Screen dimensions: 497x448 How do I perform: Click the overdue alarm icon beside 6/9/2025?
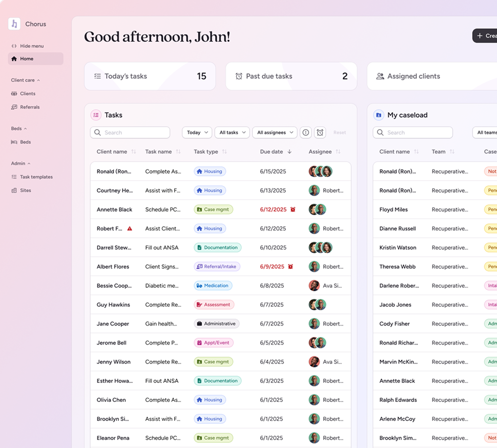coord(290,266)
